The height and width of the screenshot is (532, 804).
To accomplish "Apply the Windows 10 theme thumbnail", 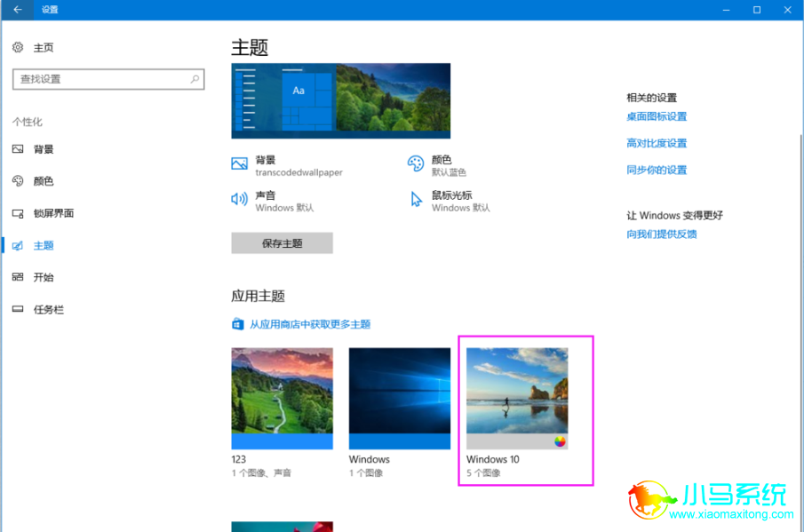I will [x=517, y=398].
